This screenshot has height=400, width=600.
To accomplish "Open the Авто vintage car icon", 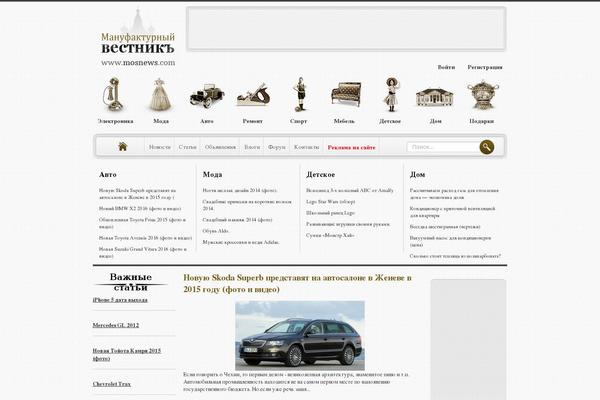I will click(207, 96).
